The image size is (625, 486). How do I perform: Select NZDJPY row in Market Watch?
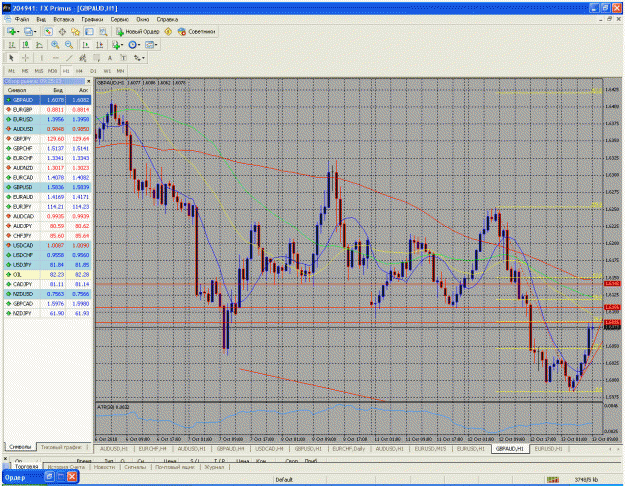48,313
